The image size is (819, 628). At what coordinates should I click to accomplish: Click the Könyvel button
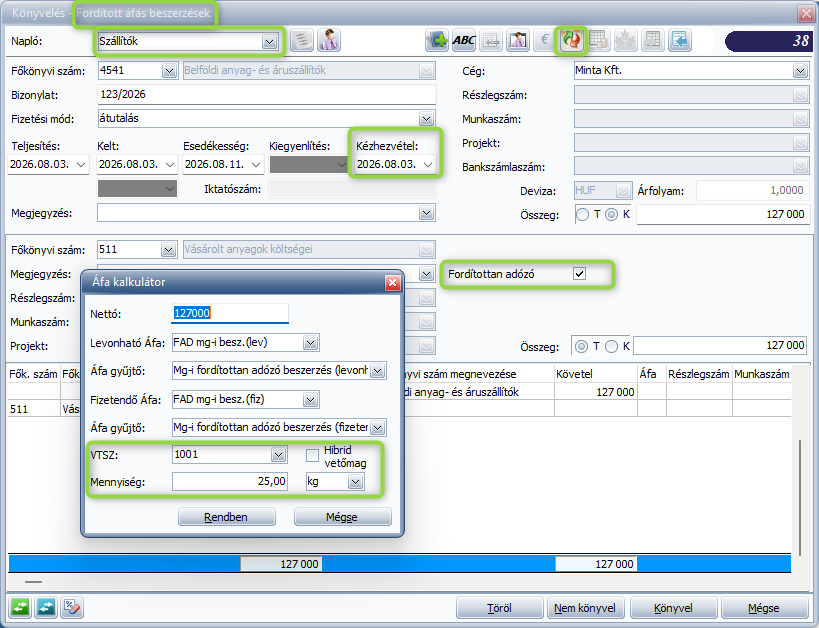[x=673, y=608]
